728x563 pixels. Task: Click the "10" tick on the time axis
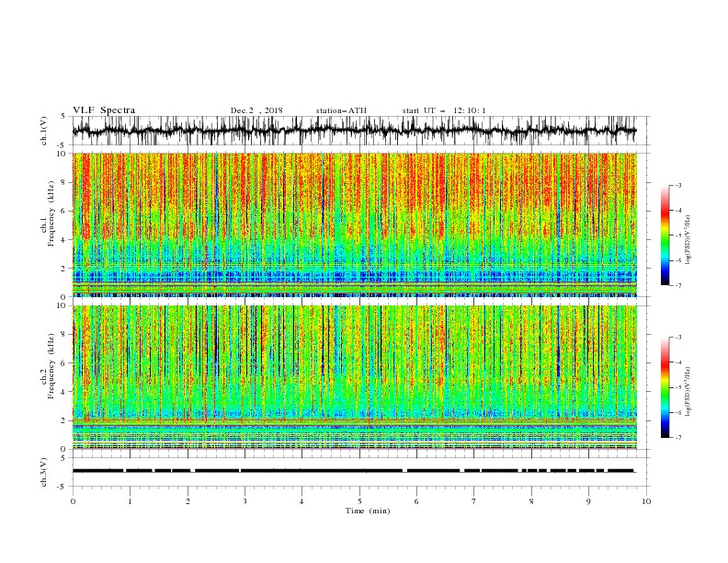646,501
